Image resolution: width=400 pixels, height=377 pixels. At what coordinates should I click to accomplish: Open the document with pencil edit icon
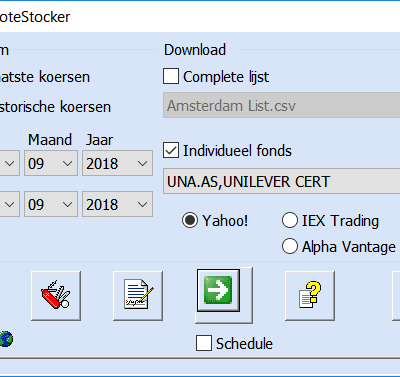pos(138,296)
